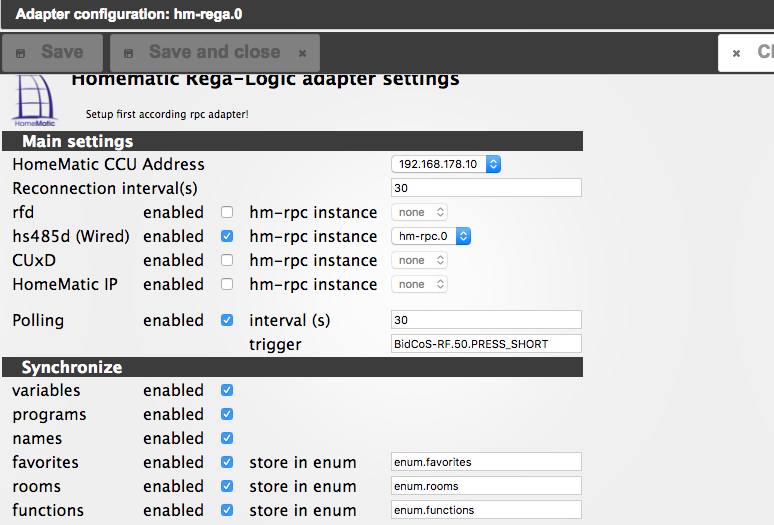This screenshot has height=525, width=774.
Task: Click the Polling interval input field
Action: click(486, 320)
